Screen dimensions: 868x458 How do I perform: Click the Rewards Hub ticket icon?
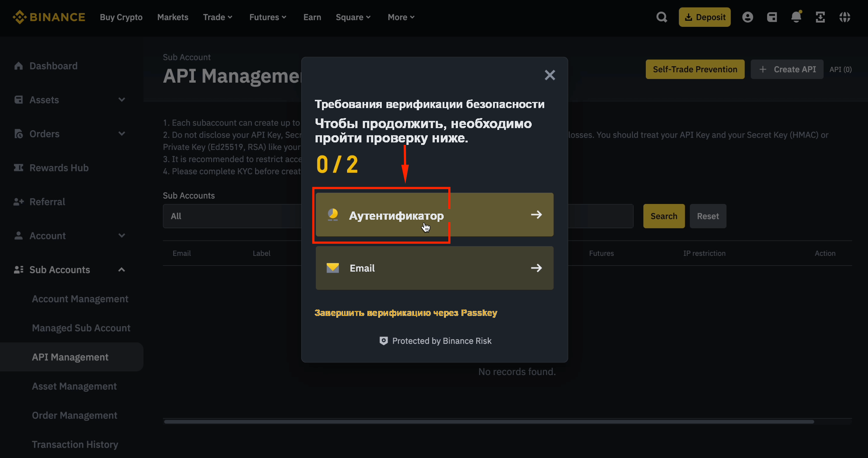pos(19,168)
